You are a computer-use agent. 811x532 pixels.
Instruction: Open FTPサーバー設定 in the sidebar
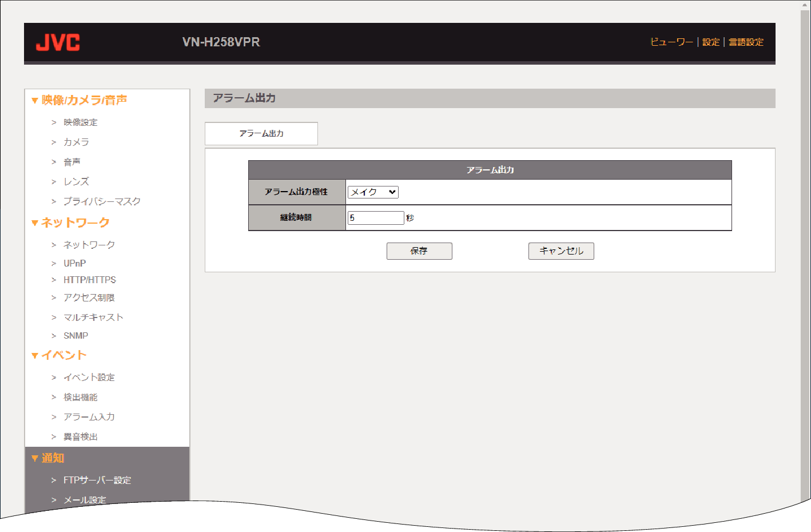(x=97, y=481)
